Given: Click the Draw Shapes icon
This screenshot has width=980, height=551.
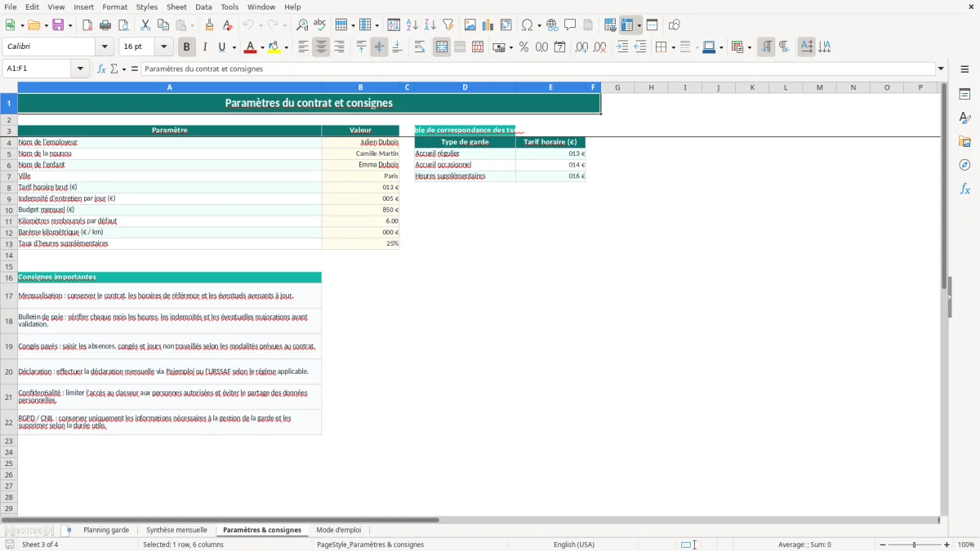Looking at the screenshot, I should pyautogui.click(x=674, y=25).
